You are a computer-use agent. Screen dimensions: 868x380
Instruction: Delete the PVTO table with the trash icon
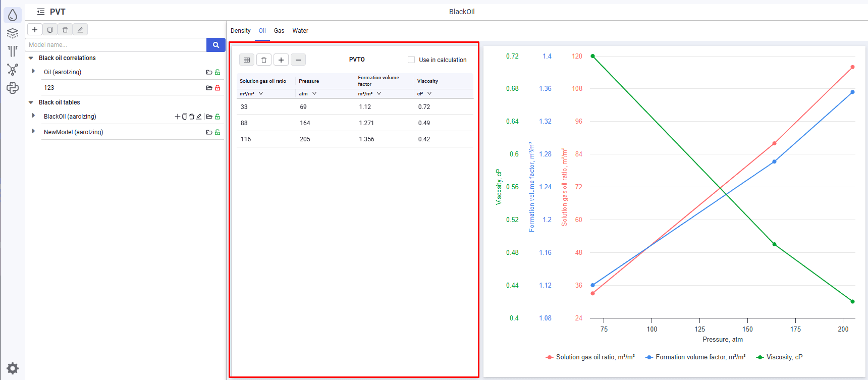264,60
